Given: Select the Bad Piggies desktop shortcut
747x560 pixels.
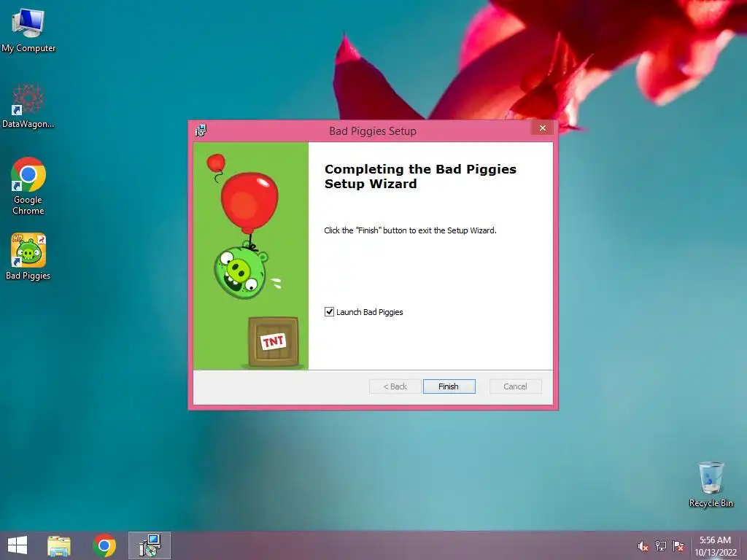Looking at the screenshot, I should pos(28,256).
